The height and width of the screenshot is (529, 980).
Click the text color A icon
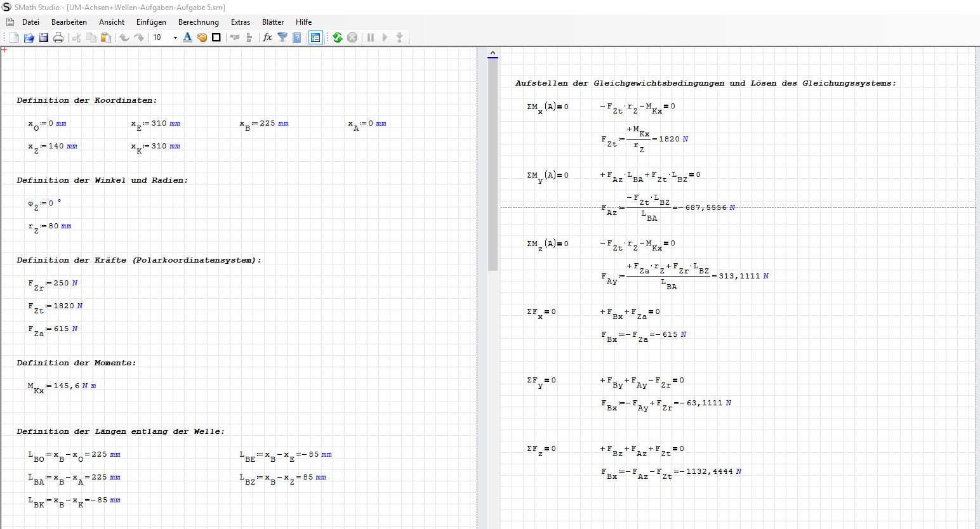point(187,37)
